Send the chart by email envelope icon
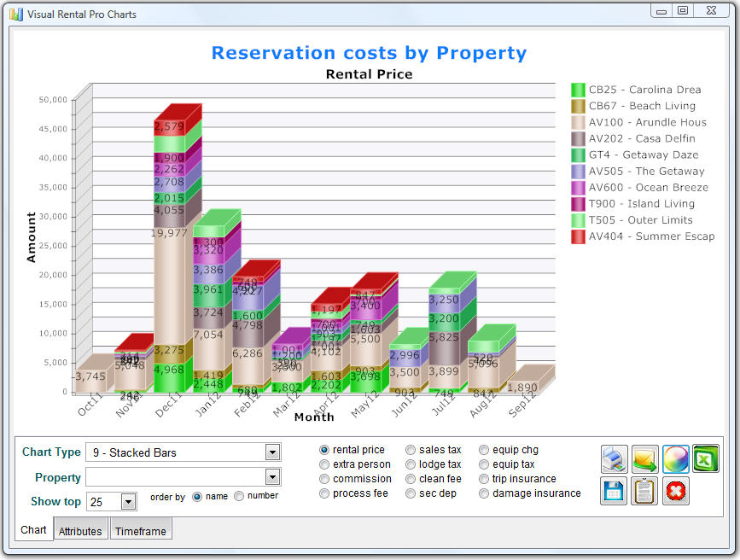Viewport: 740px width, 560px height. [x=644, y=458]
